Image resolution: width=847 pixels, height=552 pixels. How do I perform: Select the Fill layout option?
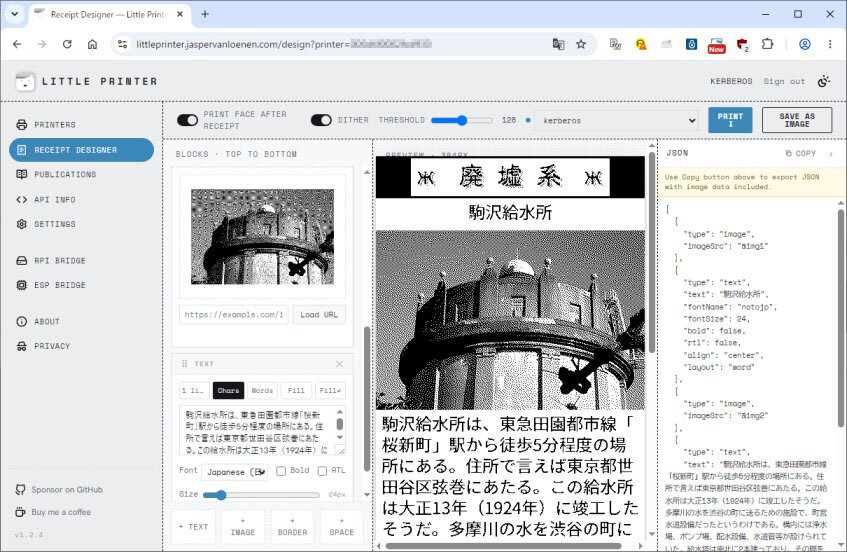click(296, 391)
